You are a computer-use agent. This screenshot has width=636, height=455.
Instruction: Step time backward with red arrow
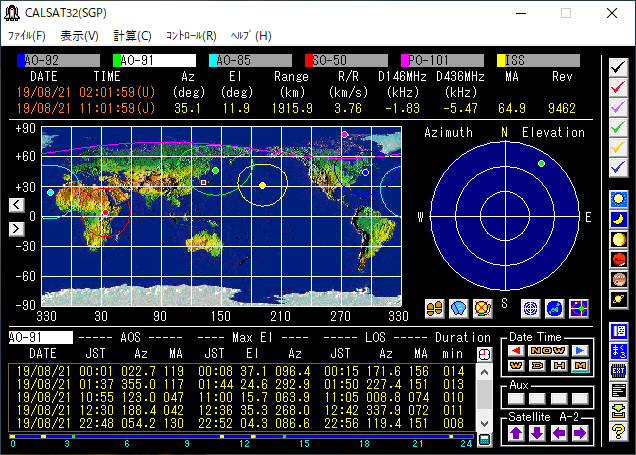point(516,350)
